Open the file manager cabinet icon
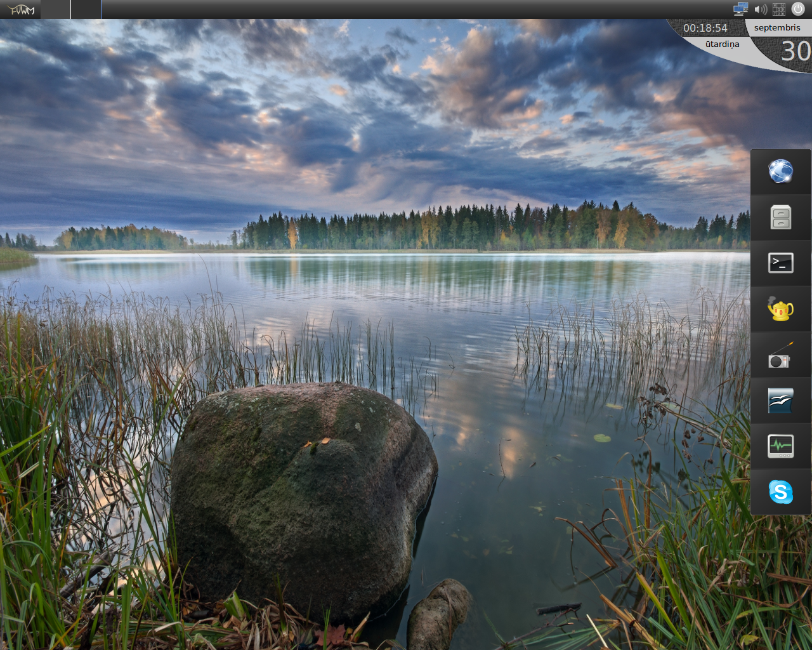Screen dimensions: 812x650 [x=781, y=217]
